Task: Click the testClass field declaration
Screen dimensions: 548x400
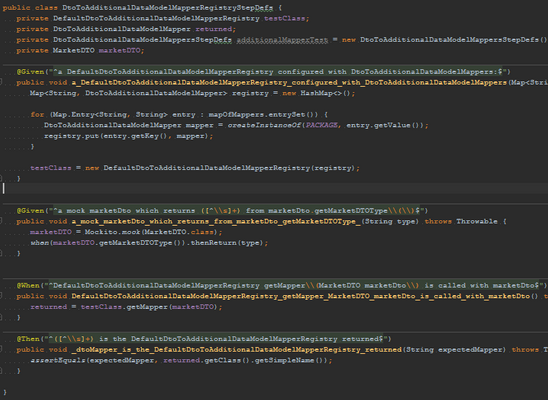Action: [x=284, y=18]
